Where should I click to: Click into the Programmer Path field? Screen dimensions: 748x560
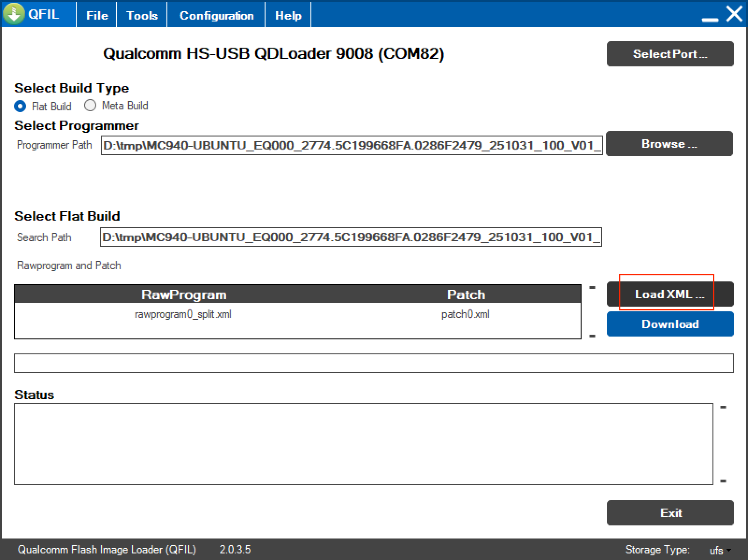pos(352,145)
